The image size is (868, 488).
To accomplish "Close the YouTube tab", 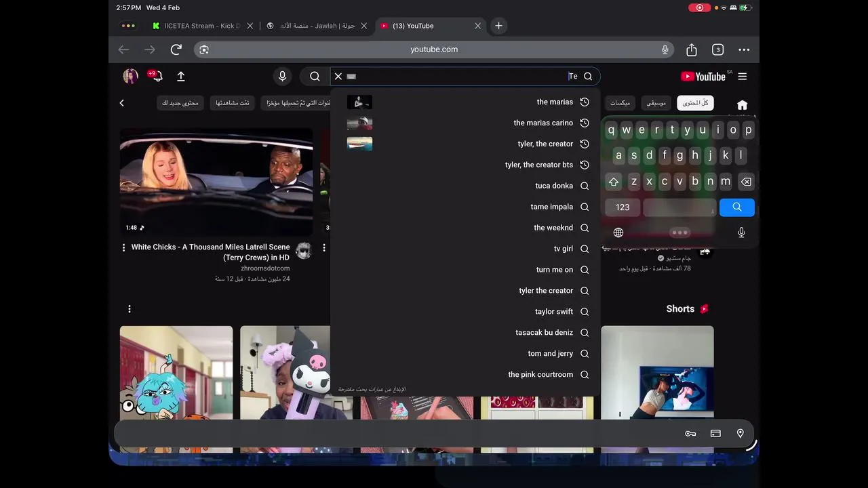I will click(x=477, y=26).
